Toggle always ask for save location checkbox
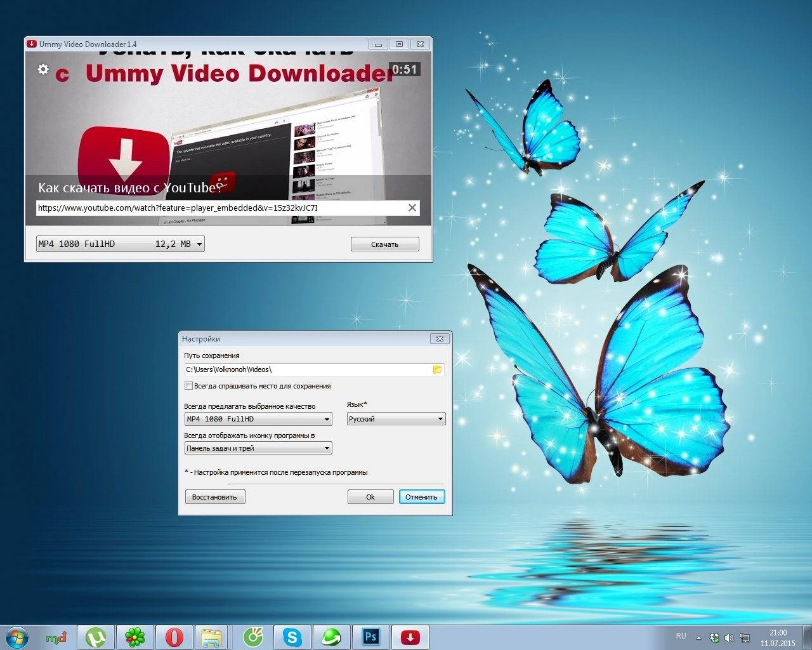Screen dimensions: 812x650 (188, 386)
